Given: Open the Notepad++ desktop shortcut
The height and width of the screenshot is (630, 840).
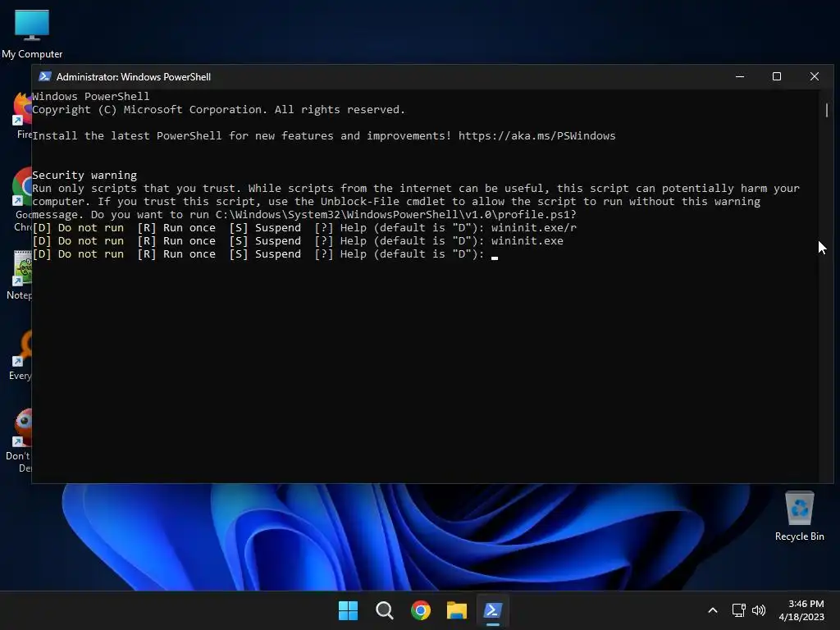Looking at the screenshot, I should 21,274.
